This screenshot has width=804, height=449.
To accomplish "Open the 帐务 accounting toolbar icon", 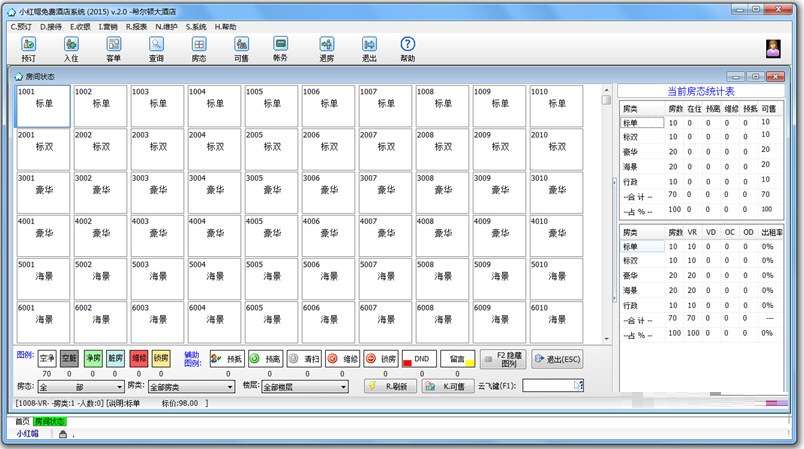I will (x=280, y=49).
